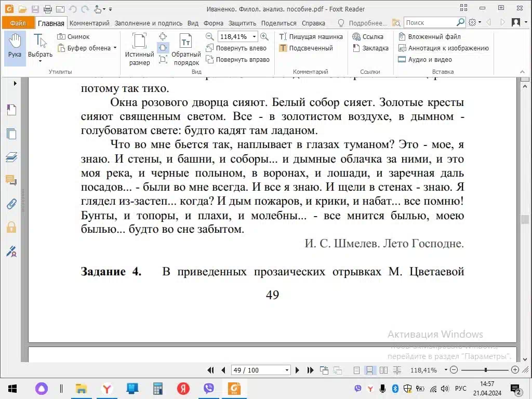Screen dimensions: 532x399
Task: Open the Защитить tab
Action: click(x=242, y=23)
